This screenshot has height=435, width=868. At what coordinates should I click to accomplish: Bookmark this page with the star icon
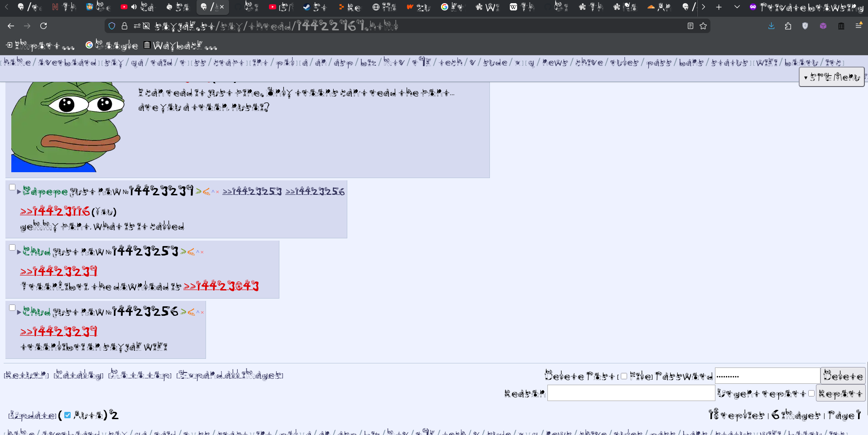[703, 26]
